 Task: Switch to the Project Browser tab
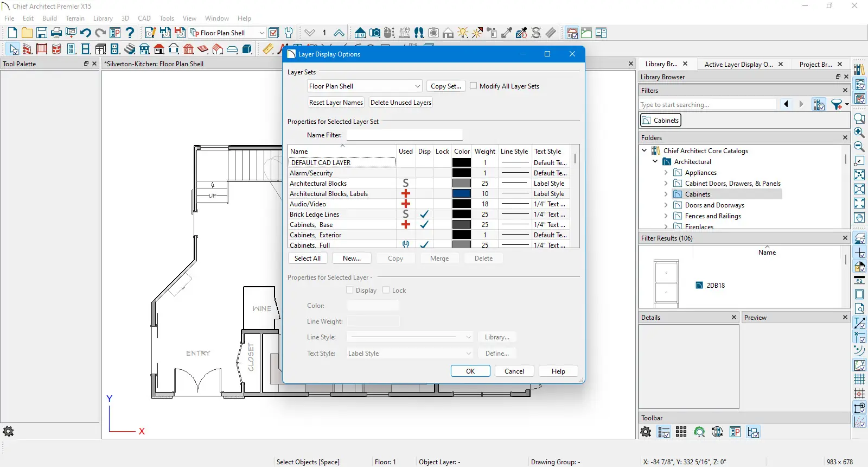tap(815, 64)
